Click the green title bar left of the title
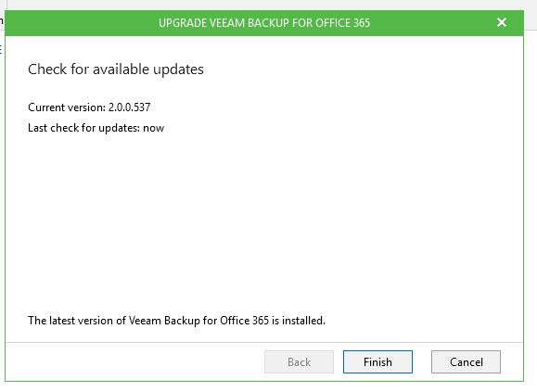Viewport: 537px width, 392px height. [x=83, y=23]
